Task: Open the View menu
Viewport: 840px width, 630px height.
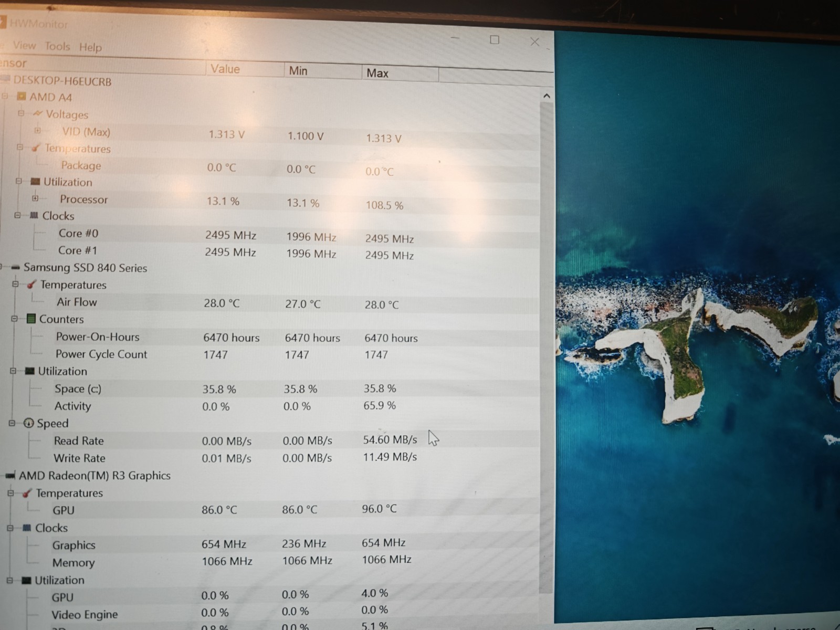Action: pos(24,45)
